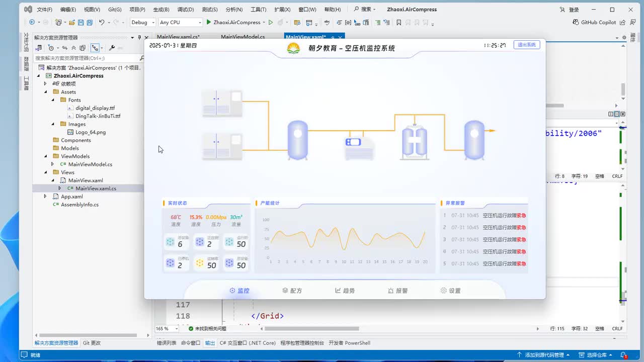Click the Solution Explorer horizontal scrollbar
The width and height of the screenshot is (644, 362).
[x=87, y=335]
